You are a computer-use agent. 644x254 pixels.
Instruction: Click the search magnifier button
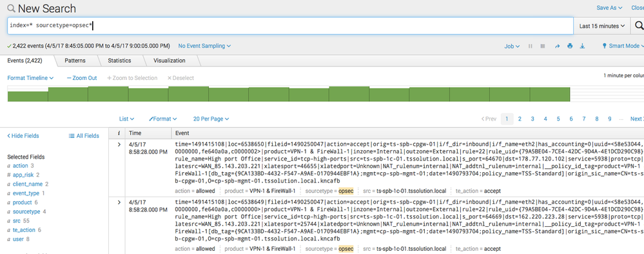pos(639,26)
